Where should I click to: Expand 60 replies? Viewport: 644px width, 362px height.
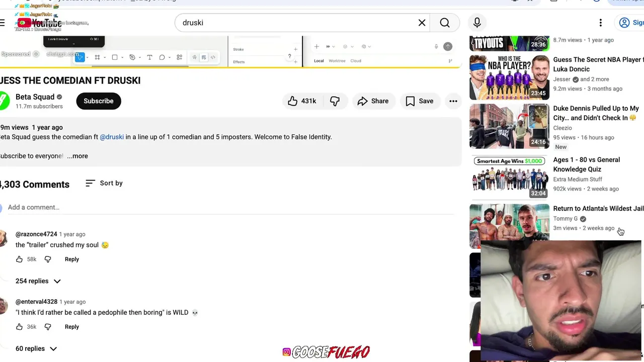point(36,348)
